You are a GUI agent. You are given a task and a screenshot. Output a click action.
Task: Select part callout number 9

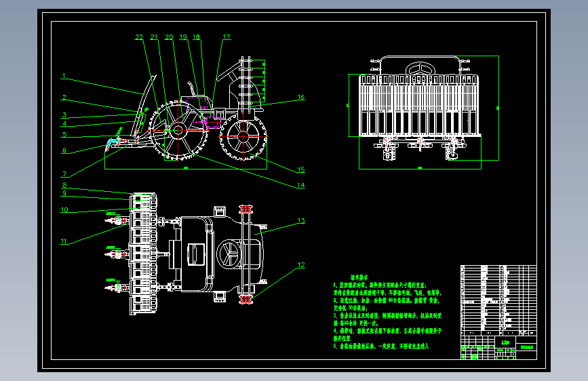64,193
